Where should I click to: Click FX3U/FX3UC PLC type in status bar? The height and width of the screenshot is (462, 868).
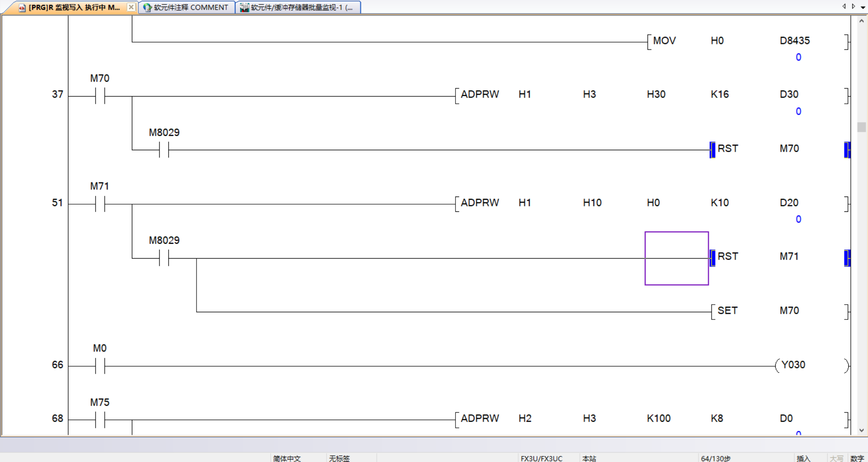[x=541, y=458]
